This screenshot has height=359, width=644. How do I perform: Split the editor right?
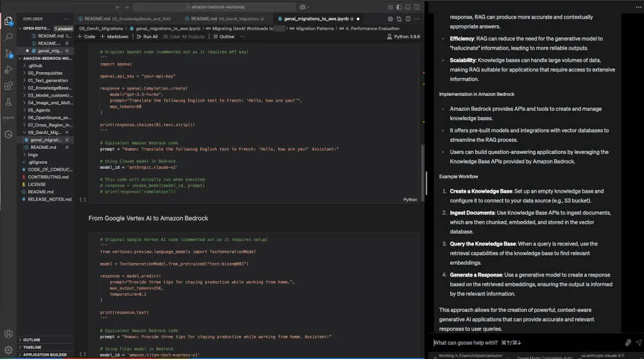tap(408, 19)
